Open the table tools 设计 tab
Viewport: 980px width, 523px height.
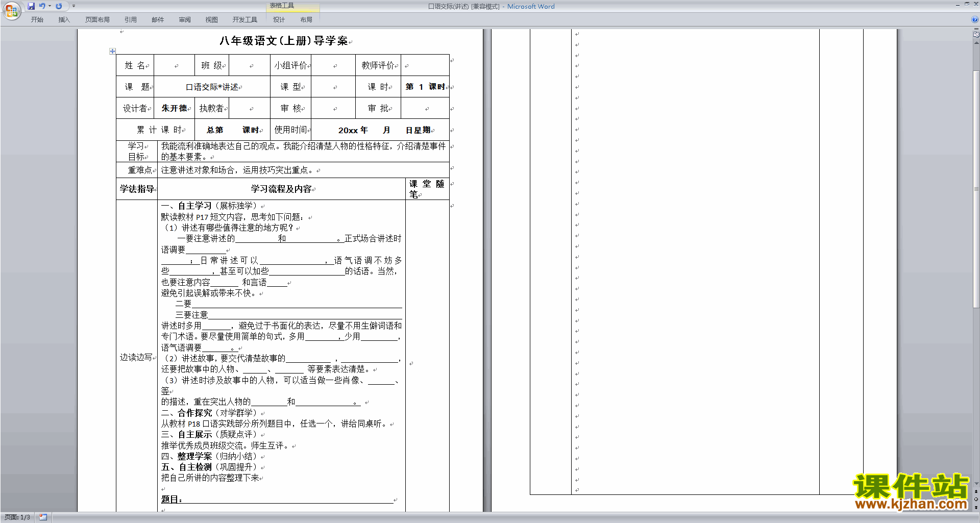click(x=279, y=20)
